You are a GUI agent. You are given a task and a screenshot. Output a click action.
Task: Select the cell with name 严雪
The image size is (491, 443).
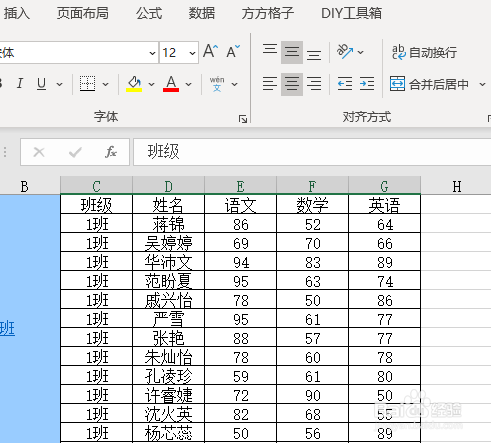tap(168, 318)
